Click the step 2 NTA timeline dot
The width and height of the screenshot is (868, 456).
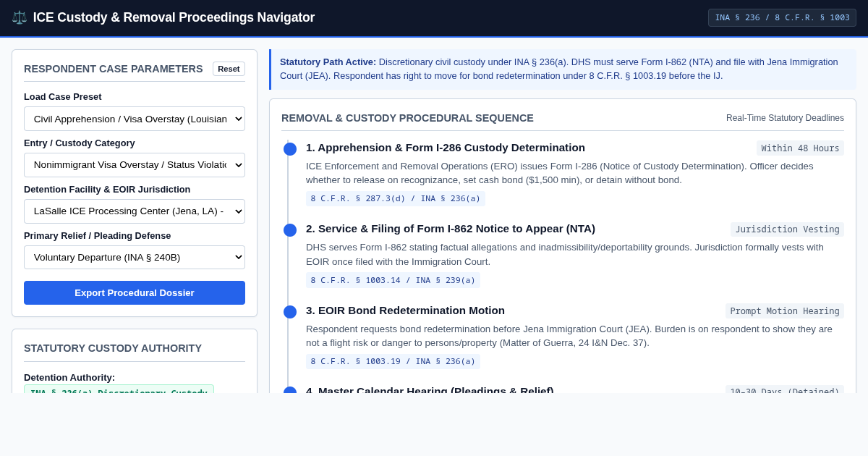click(x=290, y=230)
